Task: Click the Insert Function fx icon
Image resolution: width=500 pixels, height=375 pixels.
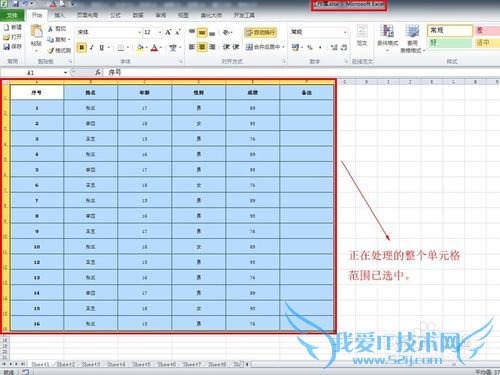Action: (x=98, y=72)
